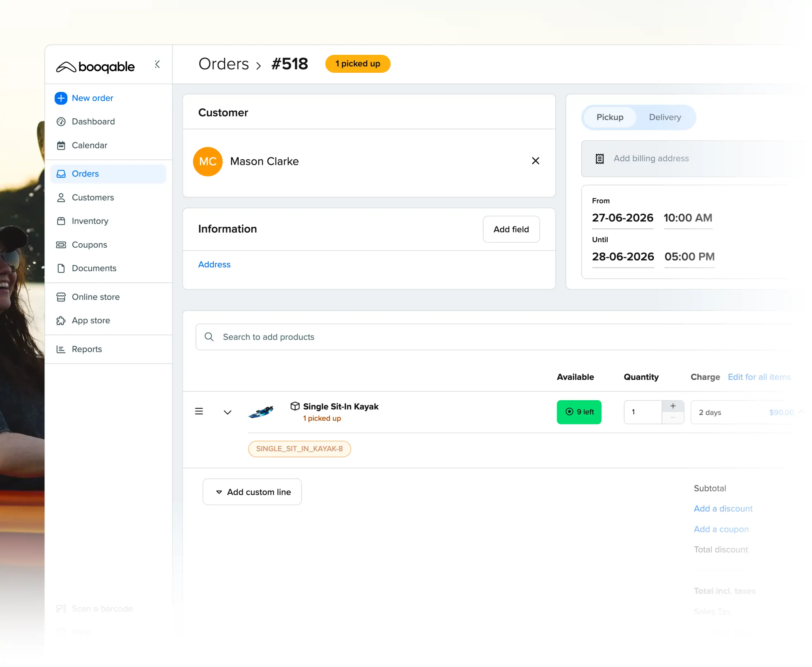The width and height of the screenshot is (812, 667).
Task: Go to Customers in the sidebar
Action: [93, 198]
